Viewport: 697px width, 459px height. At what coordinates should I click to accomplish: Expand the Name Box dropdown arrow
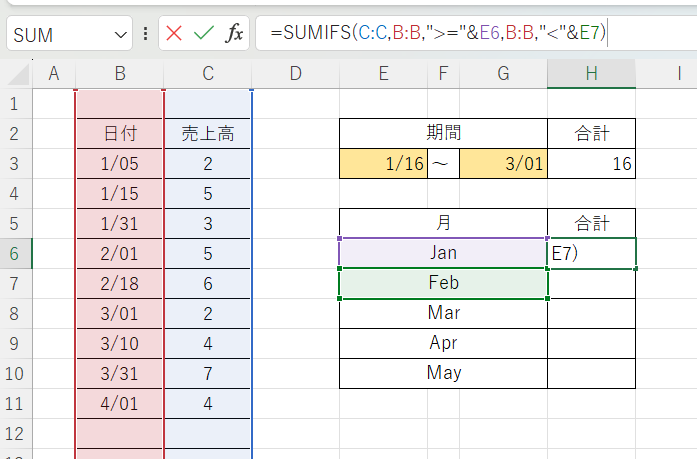pos(121,34)
